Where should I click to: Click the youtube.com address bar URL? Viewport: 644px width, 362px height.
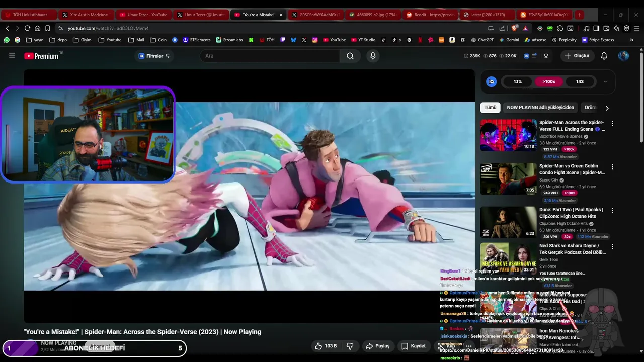click(x=108, y=28)
